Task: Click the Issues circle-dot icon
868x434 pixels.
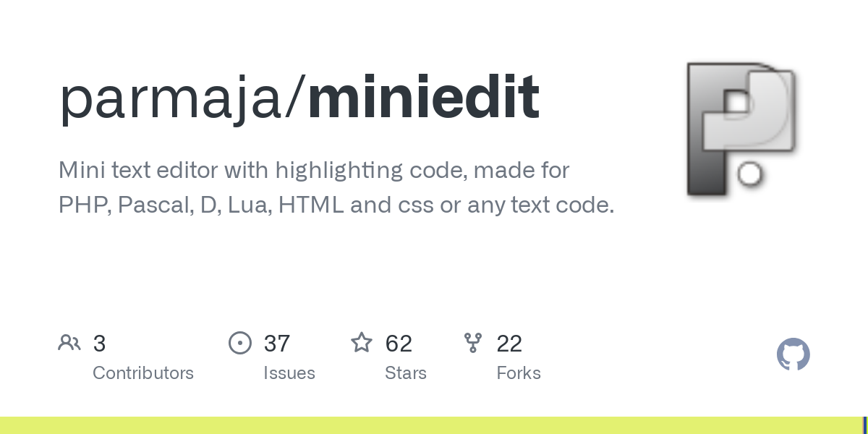Action: point(240,343)
